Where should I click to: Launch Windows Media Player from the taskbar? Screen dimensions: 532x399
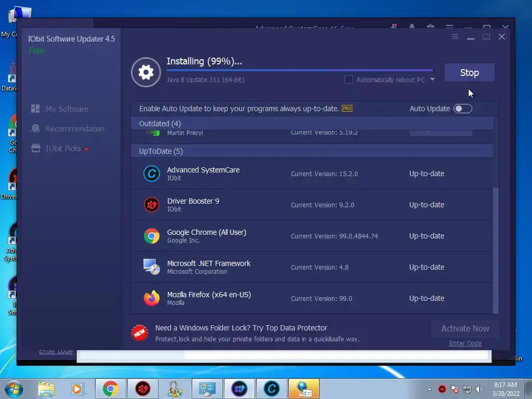77,389
